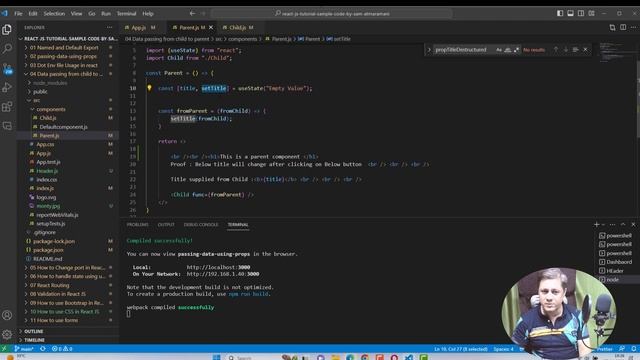Open the Search view in activity bar
This screenshot has width=640, height=360.
7,49
